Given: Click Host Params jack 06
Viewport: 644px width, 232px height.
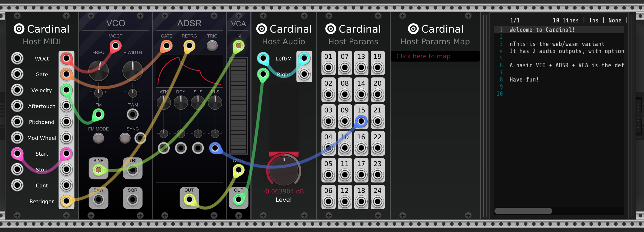Looking at the screenshot, I should [x=328, y=201].
